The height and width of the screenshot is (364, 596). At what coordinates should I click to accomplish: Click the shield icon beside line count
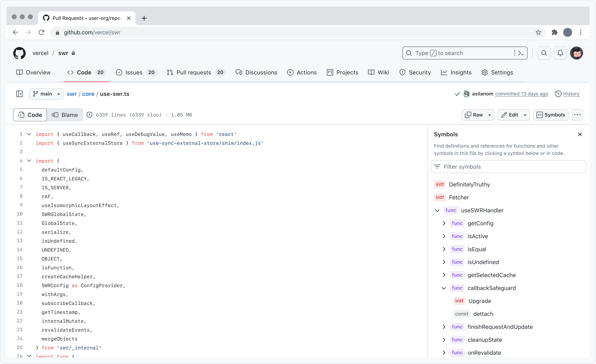89,115
